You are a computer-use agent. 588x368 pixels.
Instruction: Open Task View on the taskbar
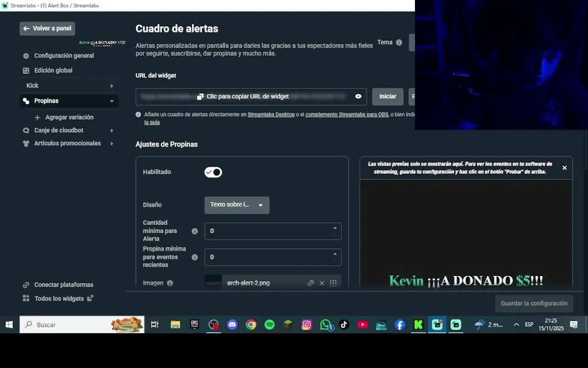[155, 325]
